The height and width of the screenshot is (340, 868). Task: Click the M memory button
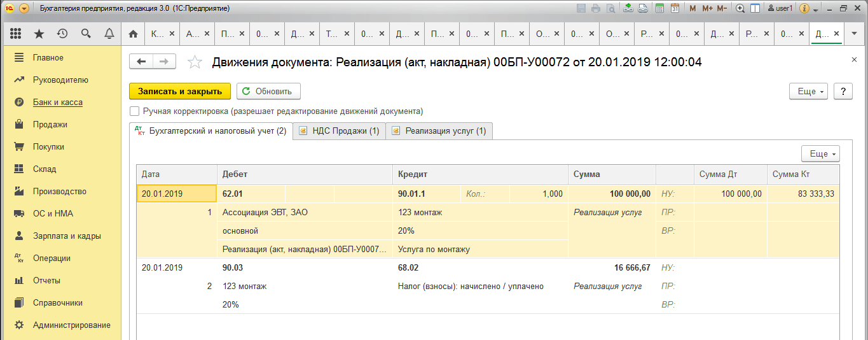692,8
